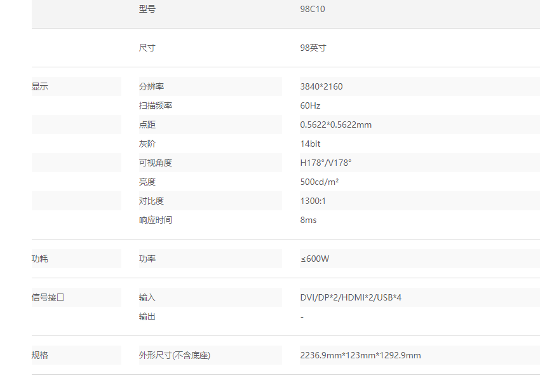Select the 60Hz scan rate value
The image size is (540, 392).
[x=311, y=105]
